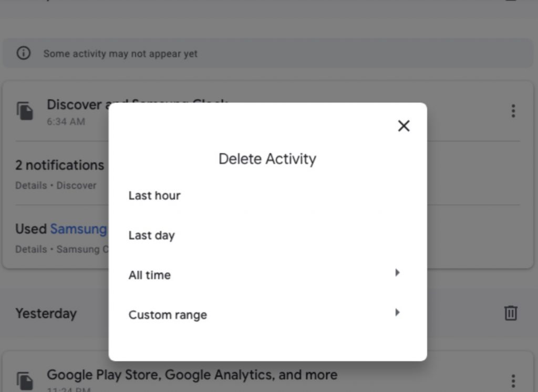Click the Discover label after Details

pos(78,185)
